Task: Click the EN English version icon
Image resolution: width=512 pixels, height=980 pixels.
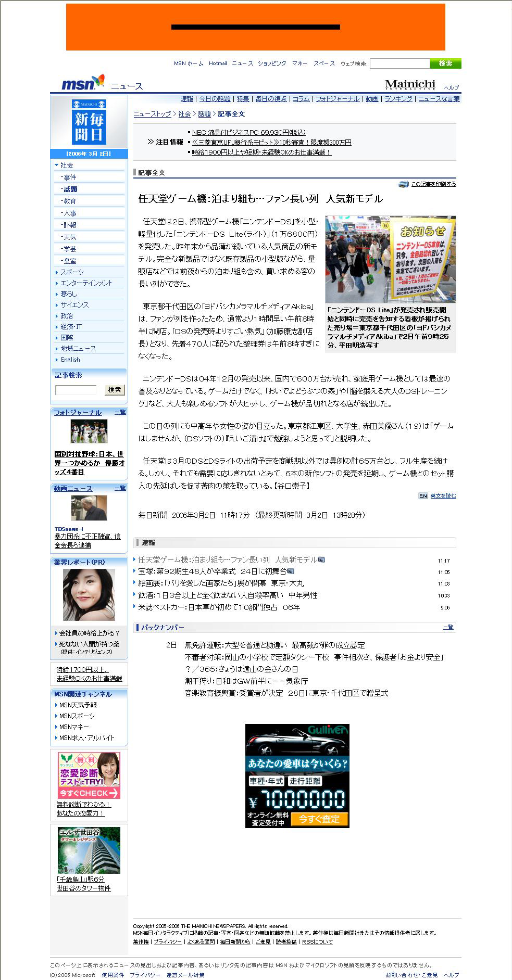Action: click(x=423, y=496)
